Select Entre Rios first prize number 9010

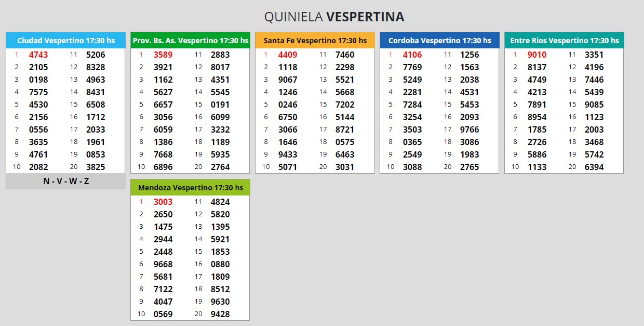point(537,55)
